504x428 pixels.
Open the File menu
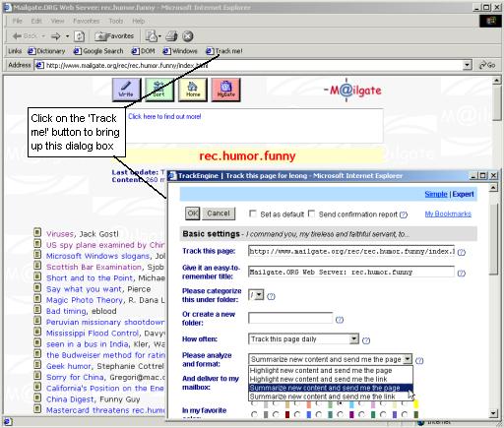[18, 21]
